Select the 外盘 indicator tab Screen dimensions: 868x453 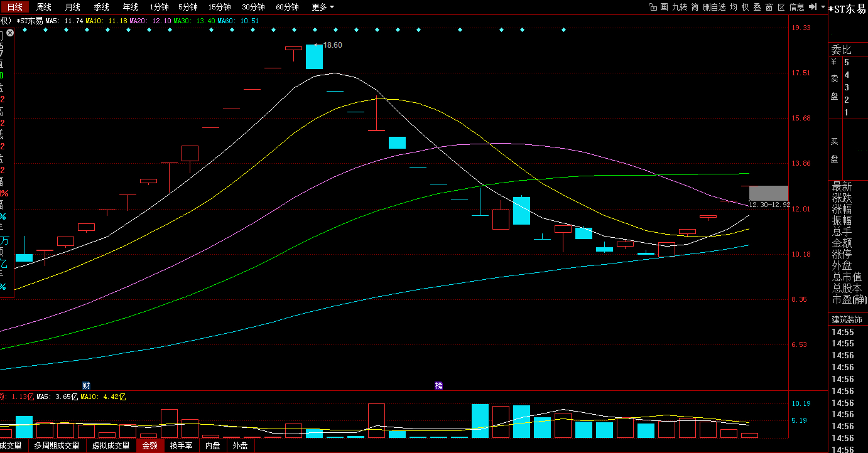(x=240, y=446)
